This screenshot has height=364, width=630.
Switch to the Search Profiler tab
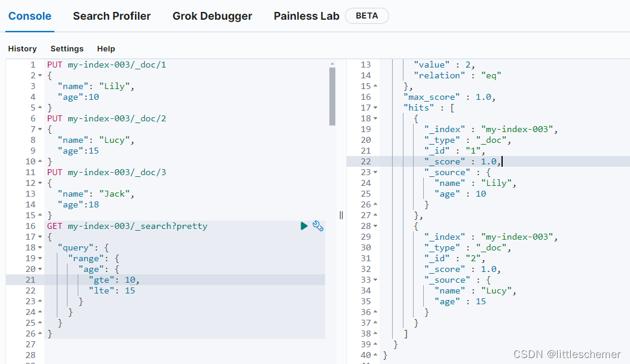[x=112, y=16]
